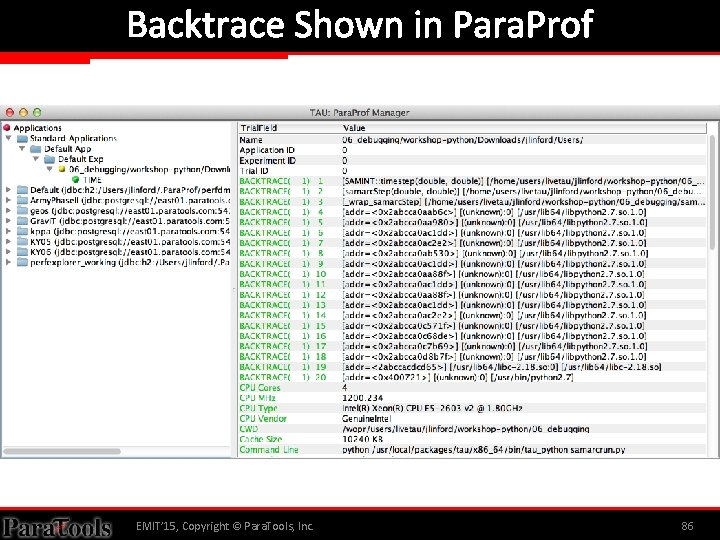Expand the kppa database node

tap(8, 231)
